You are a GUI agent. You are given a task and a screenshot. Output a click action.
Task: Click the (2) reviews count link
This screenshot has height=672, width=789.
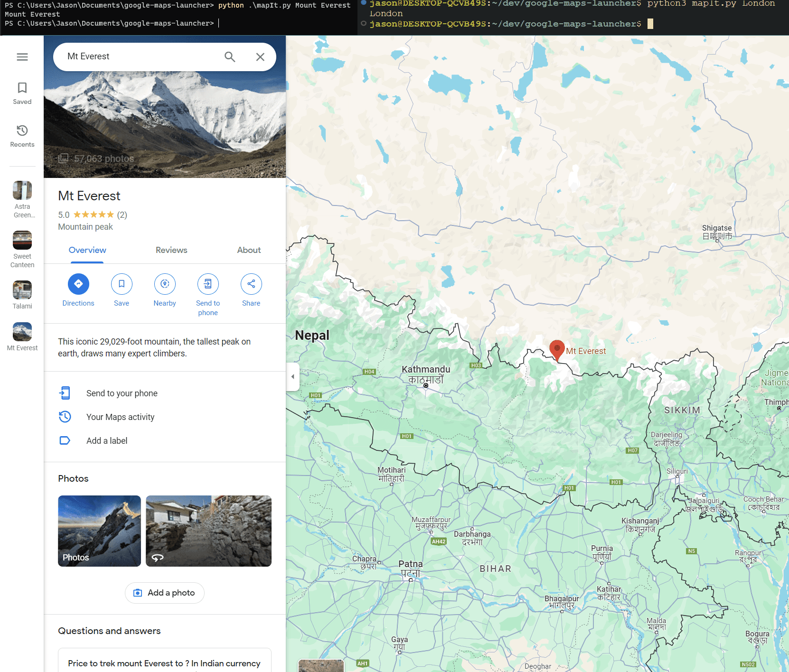(122, 215)
